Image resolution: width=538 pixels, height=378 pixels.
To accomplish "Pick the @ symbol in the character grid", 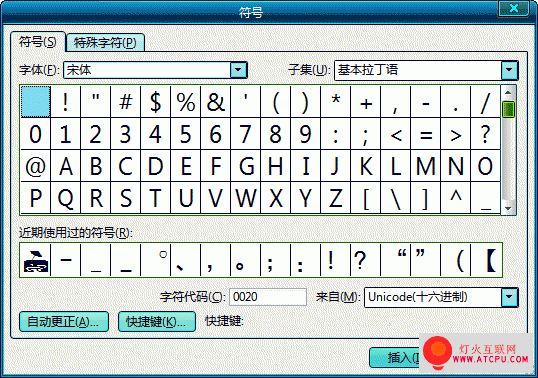I will click(36, 166).
